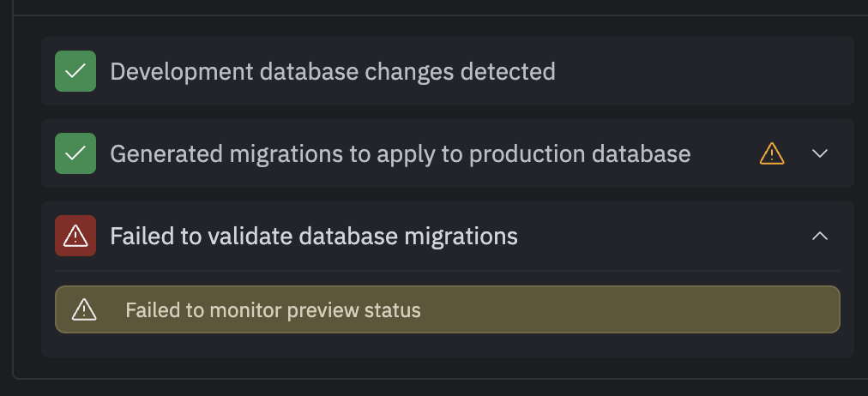868x396 pixels.
Task: Expand the Generated migrations step with chevron
Action: pyautogui.click(x=820, y=153)
